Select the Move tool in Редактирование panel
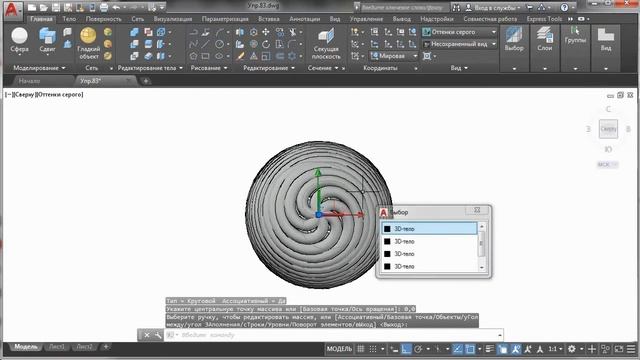Image resolution: width=640 pixels, height=360 pixels. click(x=266, y=32)
